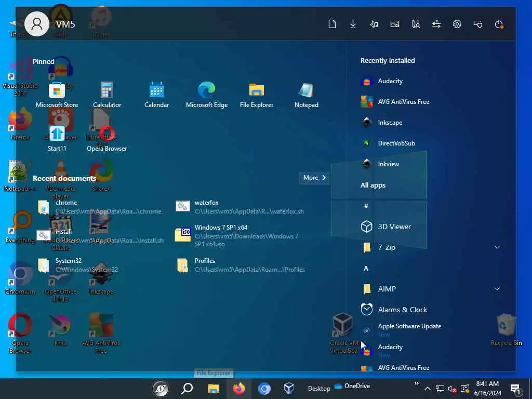Open Firefox from the taskbar
The image size is (532, 399).
click(x=239, y=389)
